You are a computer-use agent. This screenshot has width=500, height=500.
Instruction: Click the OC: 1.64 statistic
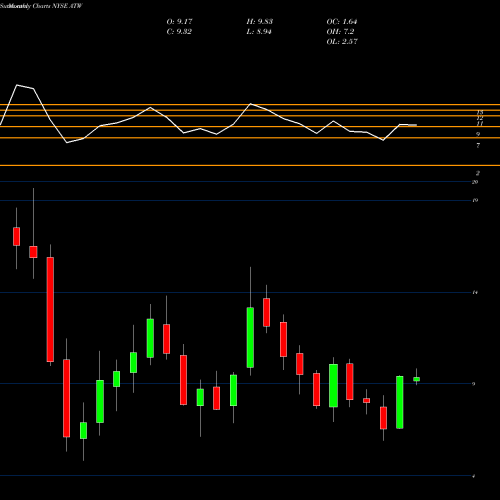(x=342, y=22)
